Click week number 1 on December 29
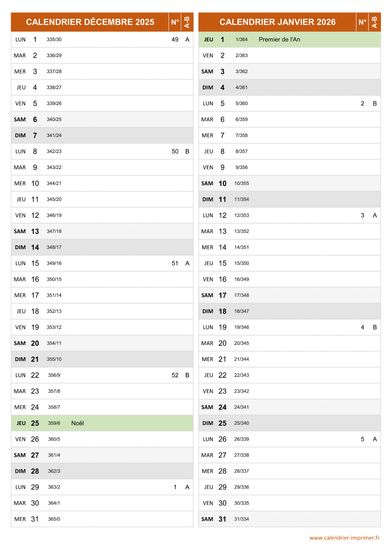 175,487
